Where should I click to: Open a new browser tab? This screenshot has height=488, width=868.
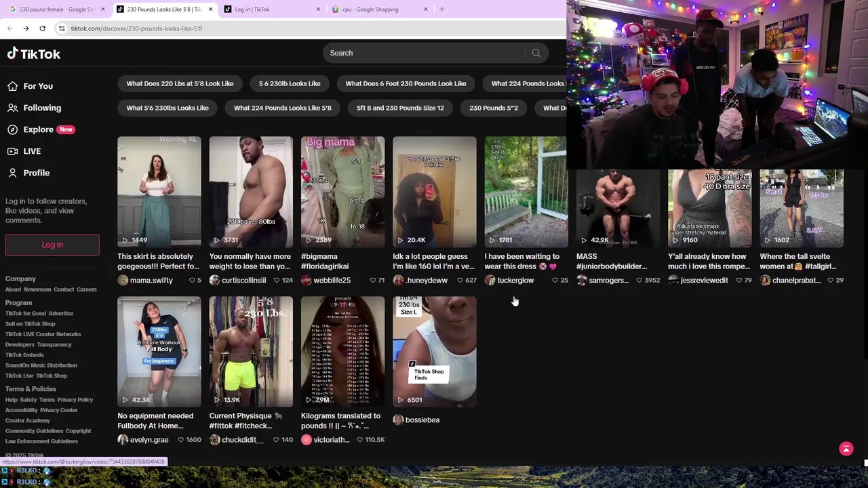tap(442, 9)
